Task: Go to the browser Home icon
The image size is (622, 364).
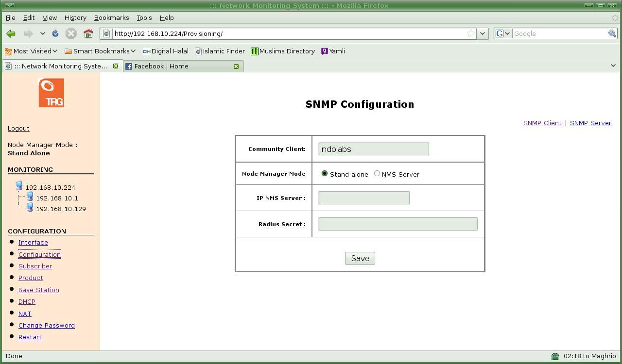Action: click(88, 33)
